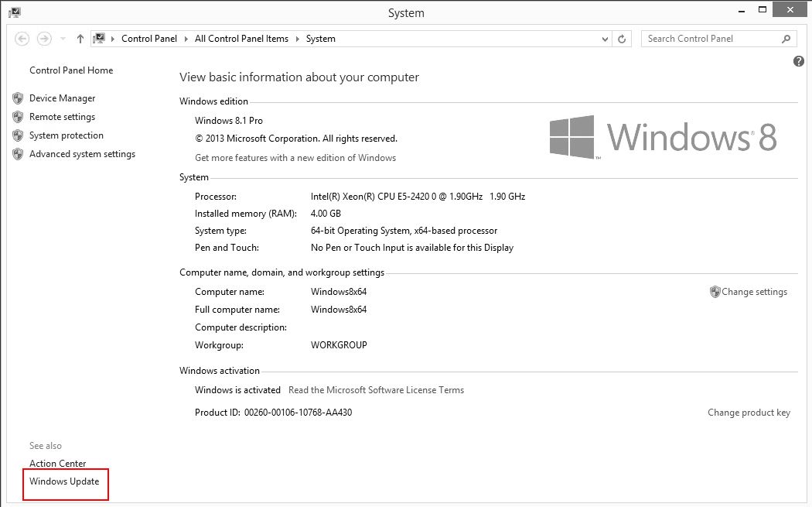Select the WORKGROUP value

[339, 345]
